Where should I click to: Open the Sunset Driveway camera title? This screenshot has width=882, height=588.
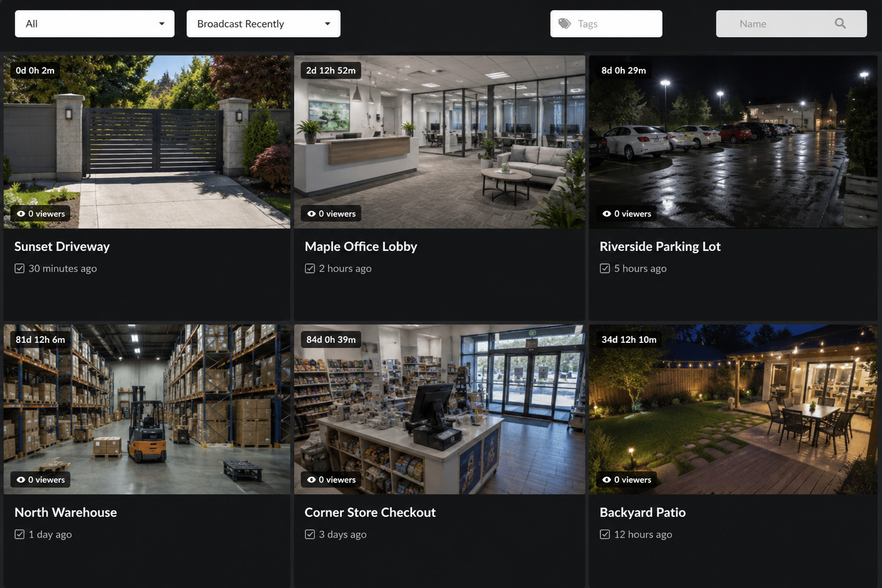(62, 246)
